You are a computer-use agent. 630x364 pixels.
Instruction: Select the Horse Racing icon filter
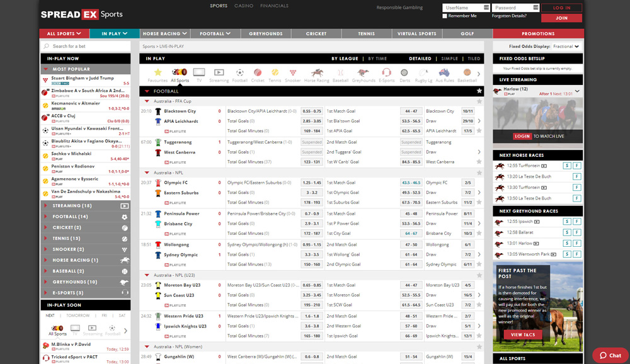coord(317,75)
